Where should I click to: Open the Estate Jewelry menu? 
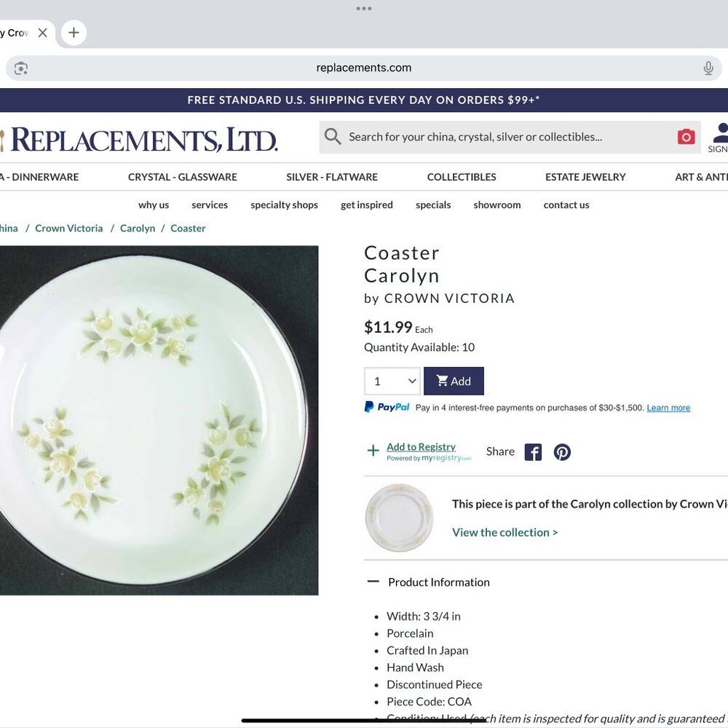[x=585, y=177]
